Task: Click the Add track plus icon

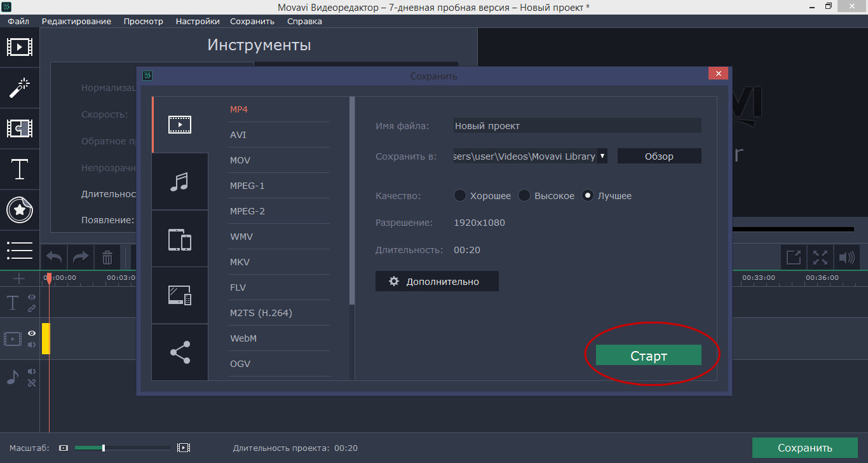Action: click(20, 279)
